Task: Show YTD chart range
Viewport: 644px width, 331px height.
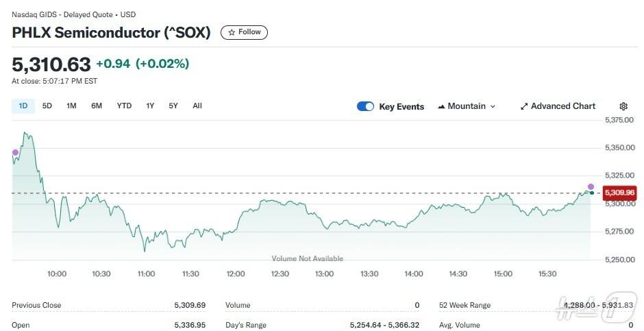Action: (x=124, y=106)
